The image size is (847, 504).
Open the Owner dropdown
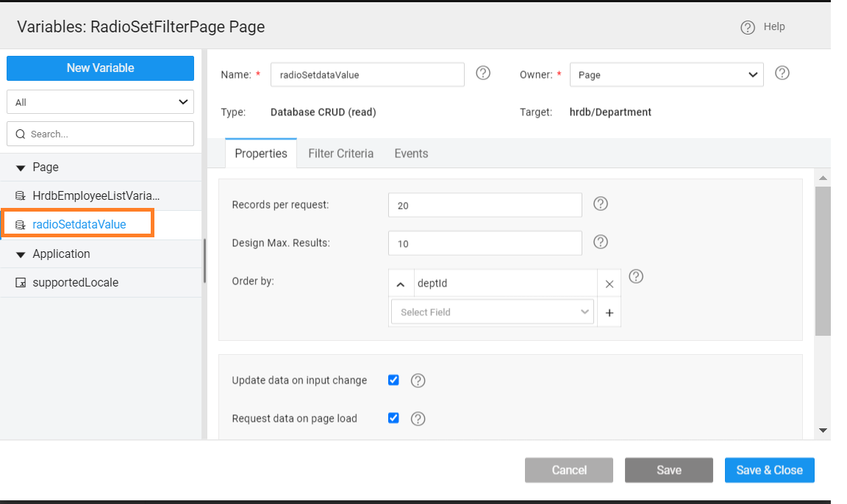666,75
